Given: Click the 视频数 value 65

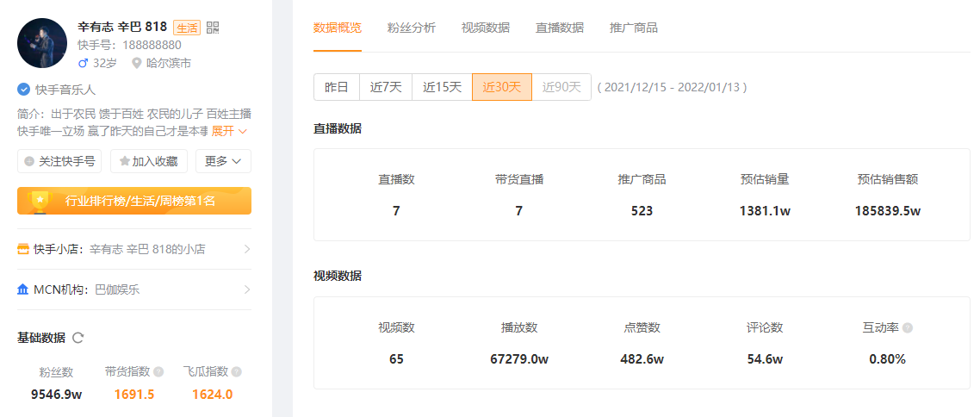Looking at the screenshot, I should tap(396, 359).
